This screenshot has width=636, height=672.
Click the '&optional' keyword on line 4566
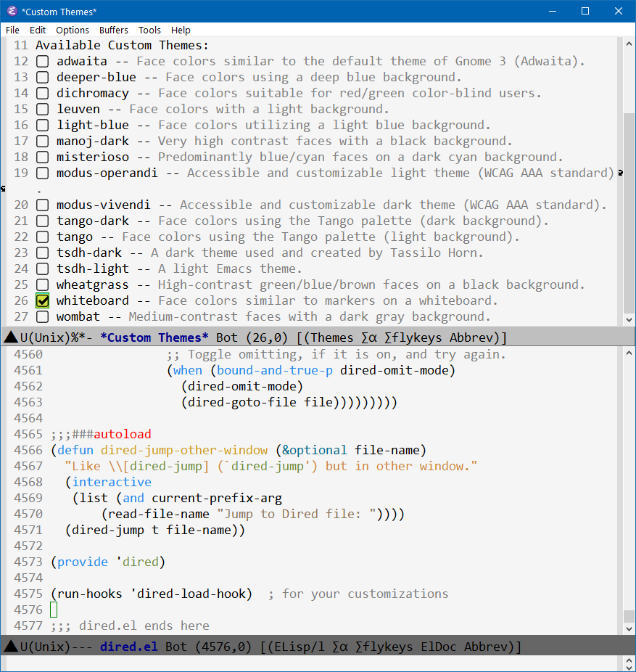(x=314, y=451)
